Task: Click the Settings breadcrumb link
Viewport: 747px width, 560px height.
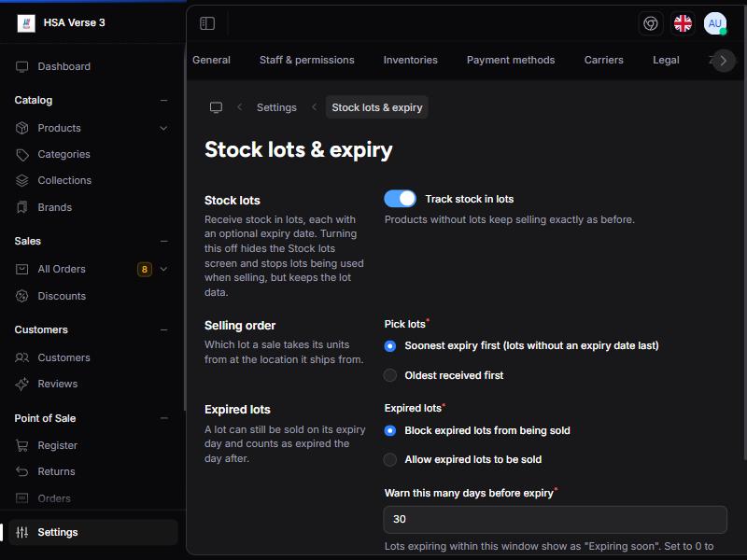Action: tap(276, 107)
